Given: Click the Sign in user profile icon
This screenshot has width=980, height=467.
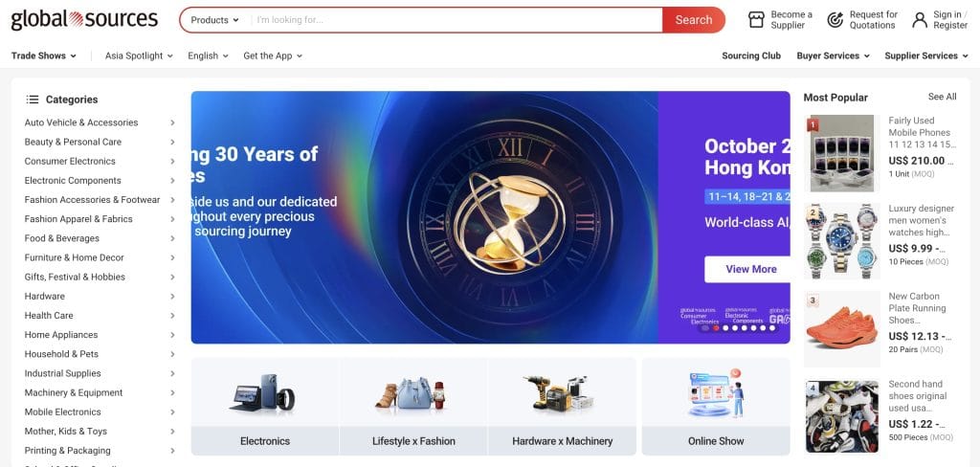Looking at the screenshot, I should tap(920, 19).
